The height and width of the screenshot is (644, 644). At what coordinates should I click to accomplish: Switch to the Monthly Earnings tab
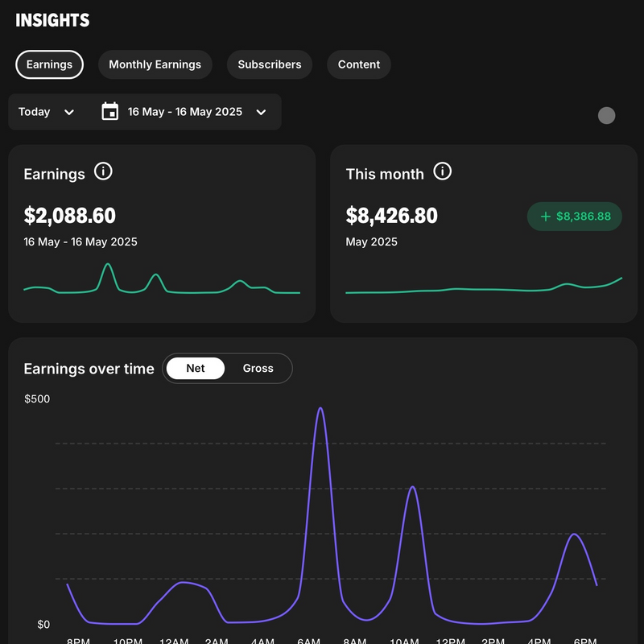click(x=155, y=64)
